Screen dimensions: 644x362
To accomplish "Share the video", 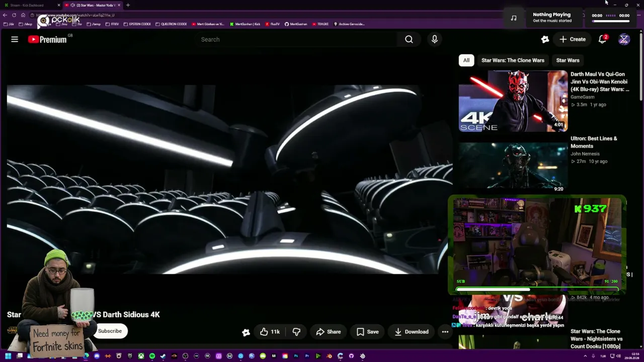I will point(329,332).
